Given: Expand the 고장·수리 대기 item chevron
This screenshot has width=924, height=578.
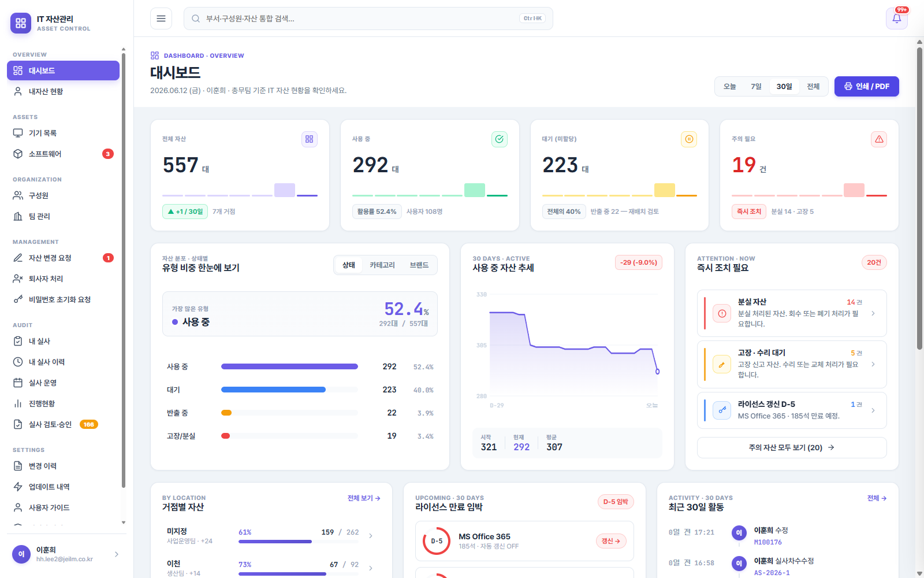Looking at the screenshot, I should [x=873, y=364].
